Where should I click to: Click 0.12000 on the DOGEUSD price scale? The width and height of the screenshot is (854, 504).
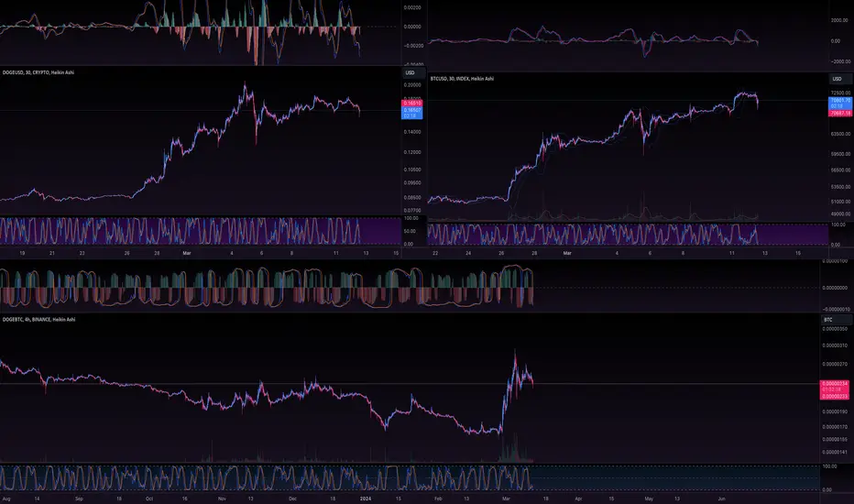[x=412, y=152]
